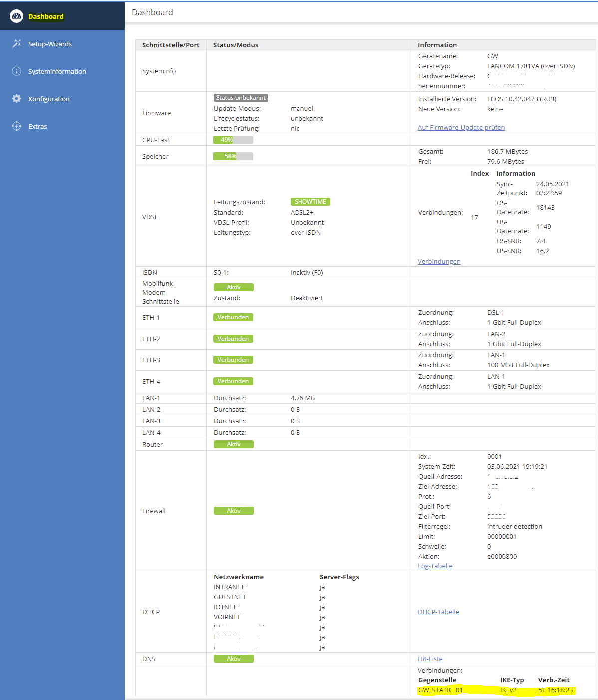Click the Aktiv badge in Firewall row
Screen dimensions: 598x700
[x=234, y=511]
